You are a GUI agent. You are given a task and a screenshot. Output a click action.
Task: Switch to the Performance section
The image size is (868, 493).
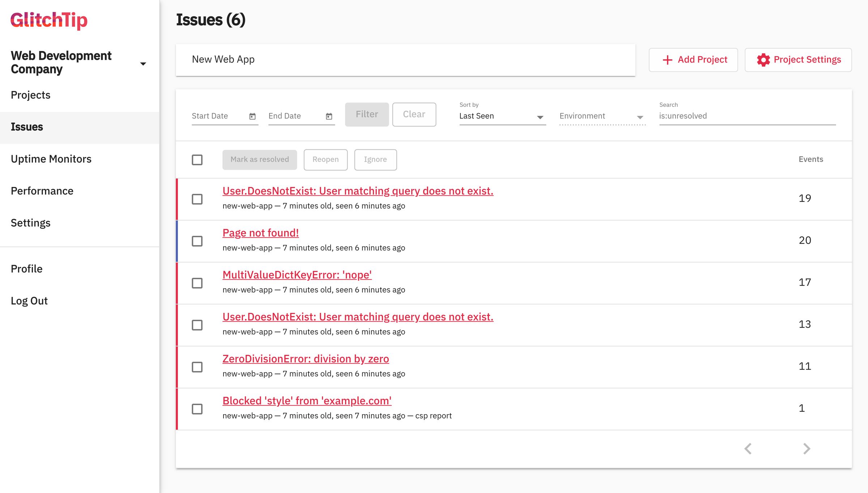tap(42, 191)
